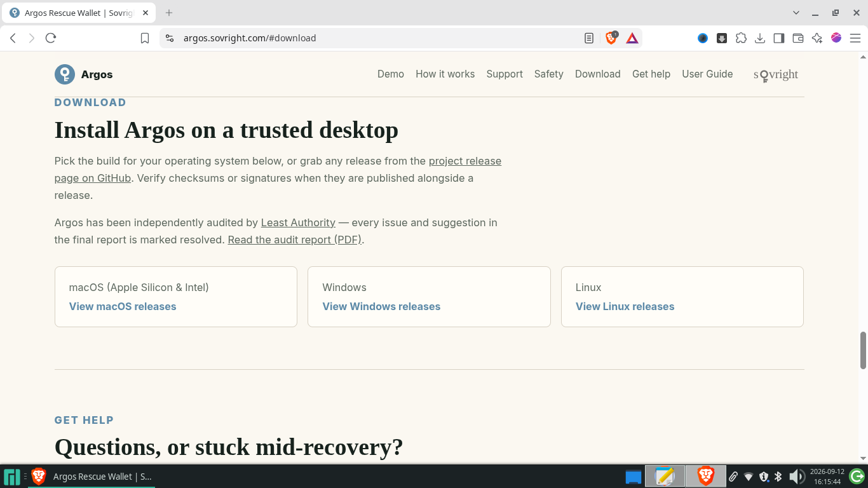Viewport: 868px width, 488px height.
Task: Open the paperclip clipboard tray icon
Action: (x=733, y=477)
